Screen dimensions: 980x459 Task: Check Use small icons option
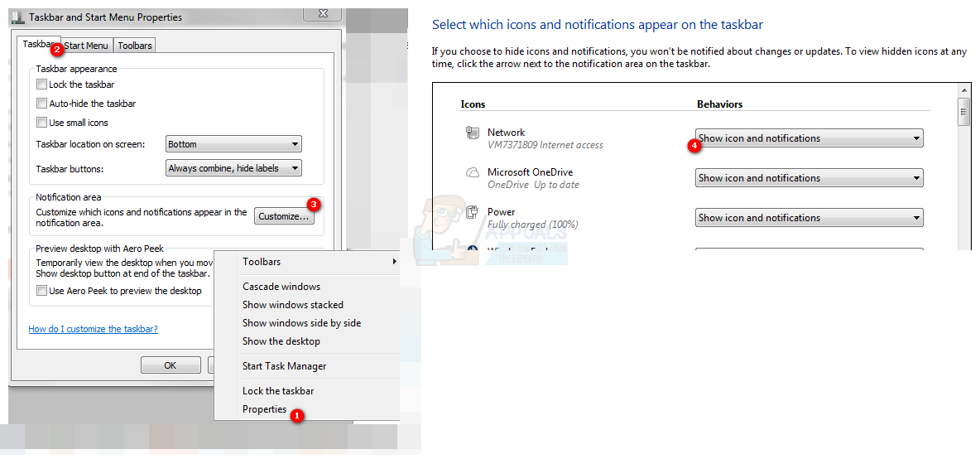click(42, 123)
